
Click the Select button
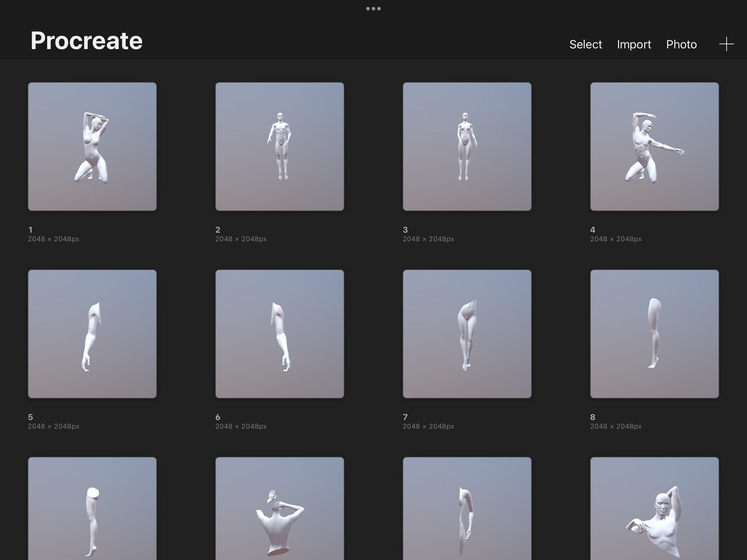(585, 44)
